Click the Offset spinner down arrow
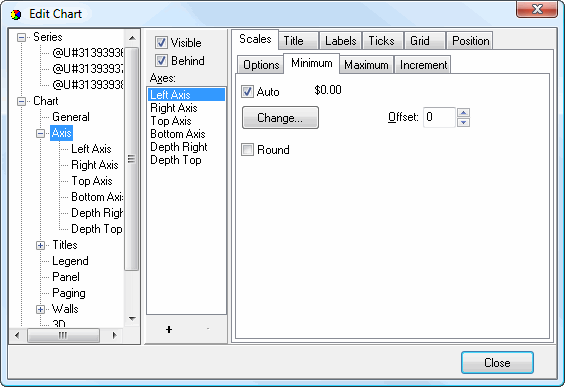 463,123
